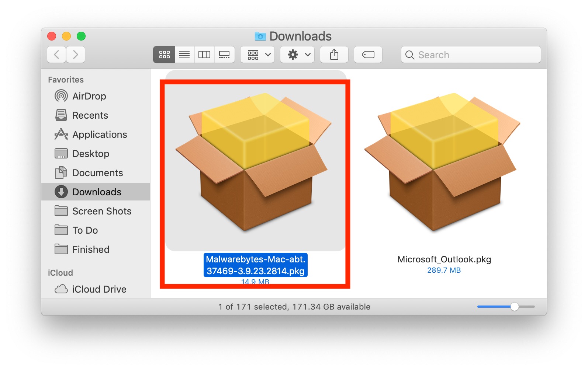Click the magnifying glass search icon

coord(409,55)
